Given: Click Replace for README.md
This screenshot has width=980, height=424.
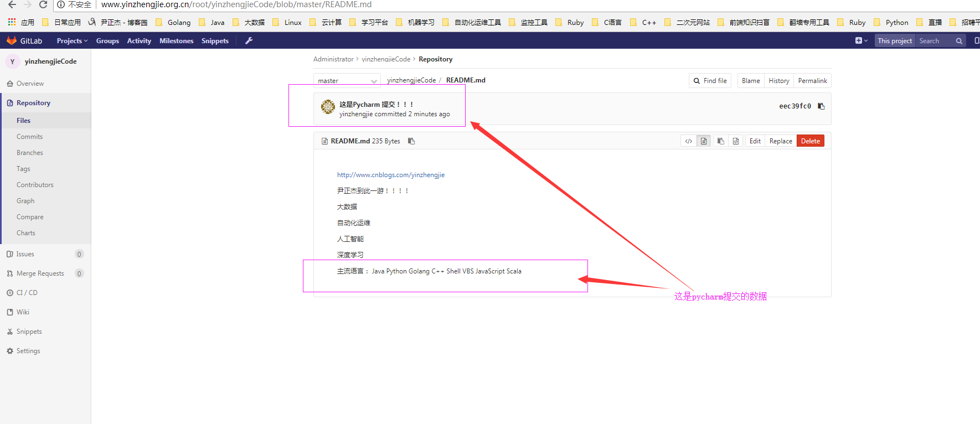Looking at the screenshot, I should tap(781, 141).
